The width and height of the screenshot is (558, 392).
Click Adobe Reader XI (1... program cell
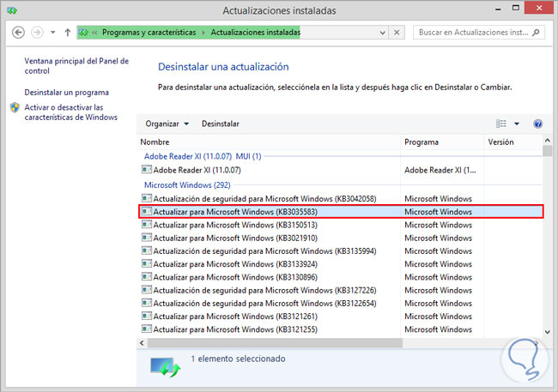[x=440, y=170]
